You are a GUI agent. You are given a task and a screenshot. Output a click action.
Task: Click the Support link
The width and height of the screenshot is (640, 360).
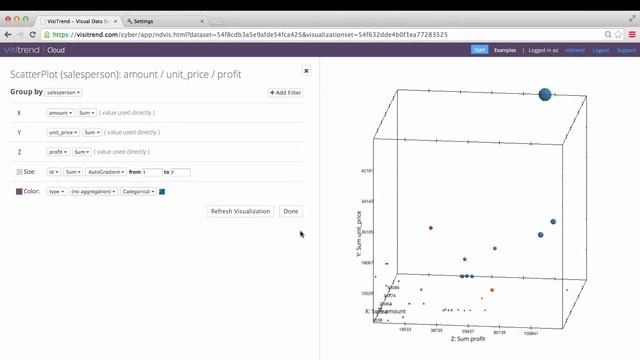coord(626,50)
